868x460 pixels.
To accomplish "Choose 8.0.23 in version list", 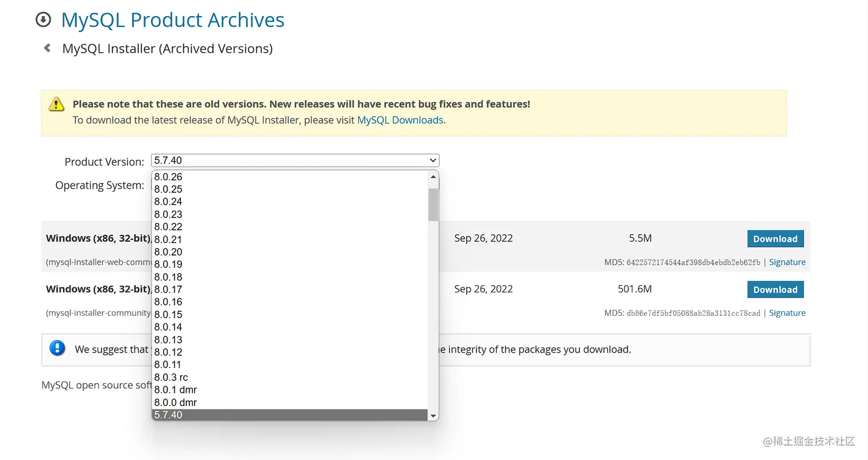I will coord(290,214).
